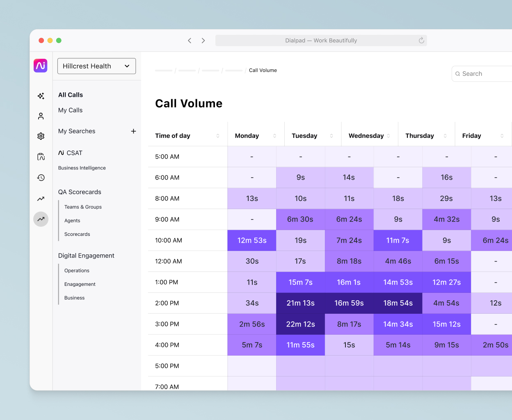
Task: Open the Scorecards link under QA Scorecards
Action: click(77, 234)
